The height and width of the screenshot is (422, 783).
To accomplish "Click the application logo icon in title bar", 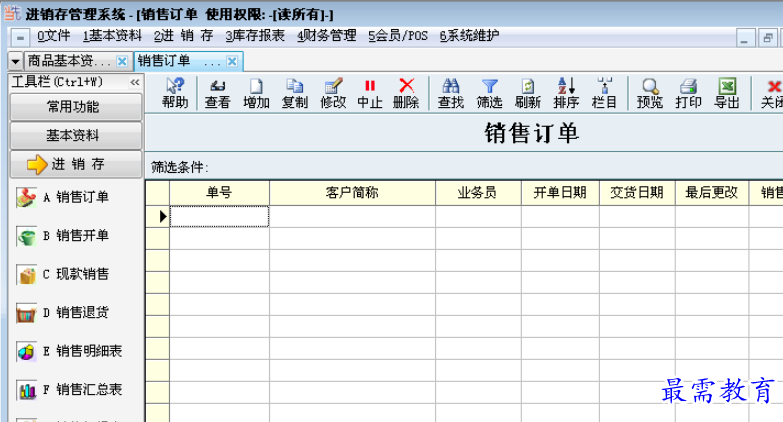I will click(12, 13).
